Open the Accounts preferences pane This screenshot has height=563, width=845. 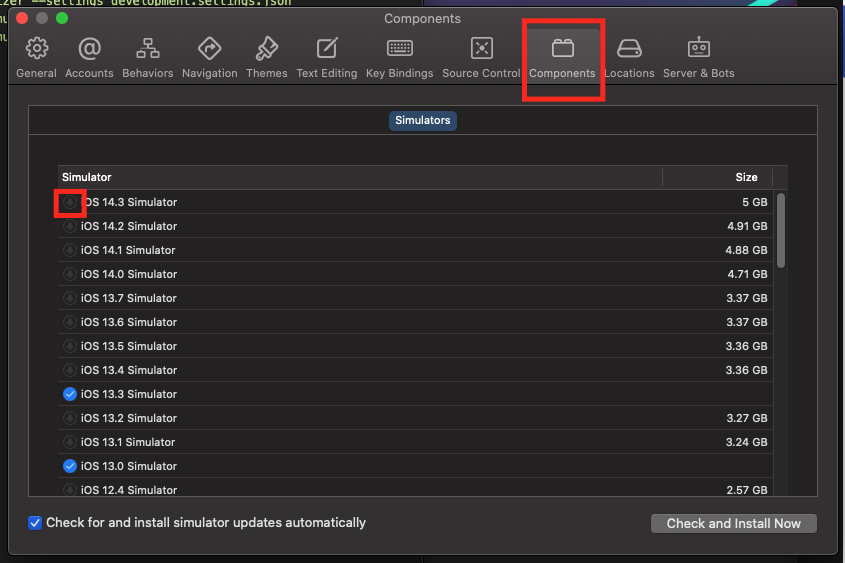[x=89, y=57]
